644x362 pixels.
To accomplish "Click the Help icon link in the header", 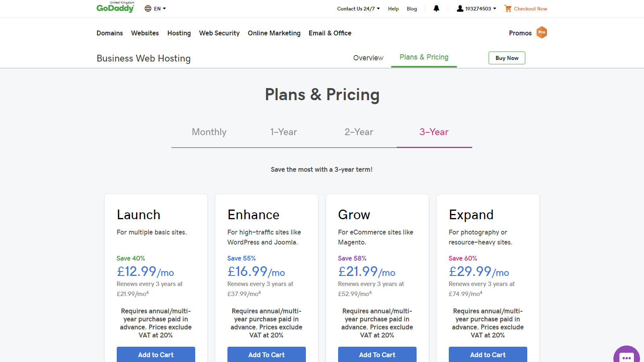I will (393, 8).
